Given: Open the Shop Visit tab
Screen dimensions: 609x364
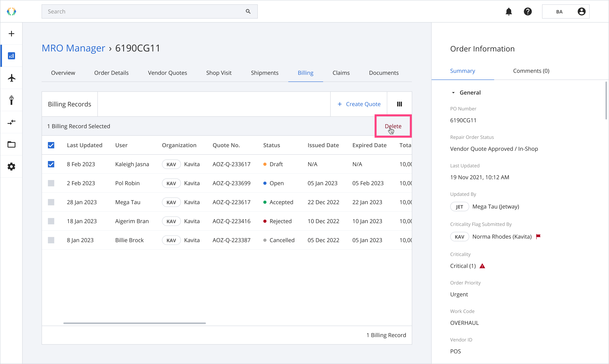Looking at the screenshot, I should pos(219,73).
